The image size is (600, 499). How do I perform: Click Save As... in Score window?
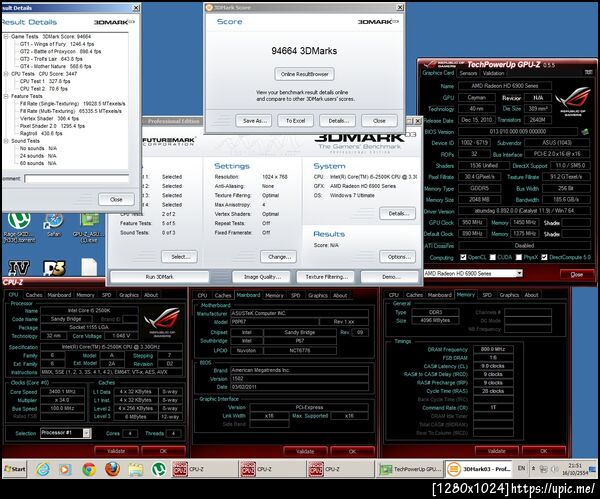[254, 121]
